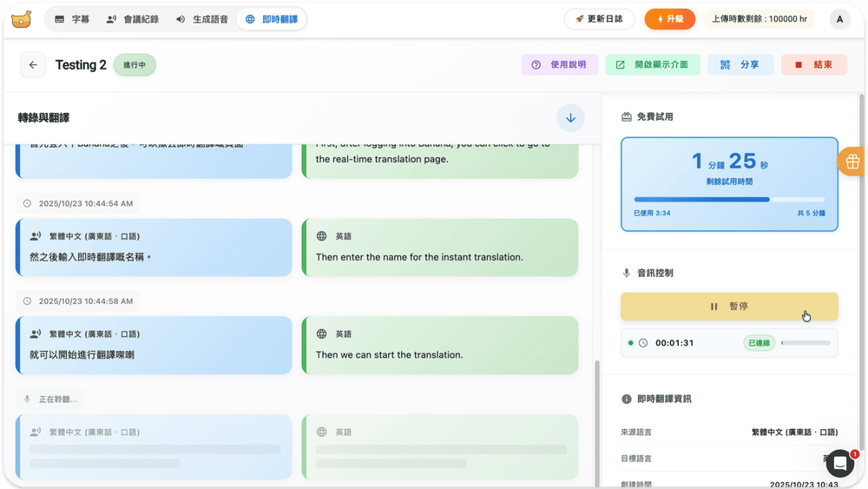Image resolution: width=868 pixels, height=489 pixels.
Task: Select the 即時翻譯 tab
Action: [x=271, y=19]
